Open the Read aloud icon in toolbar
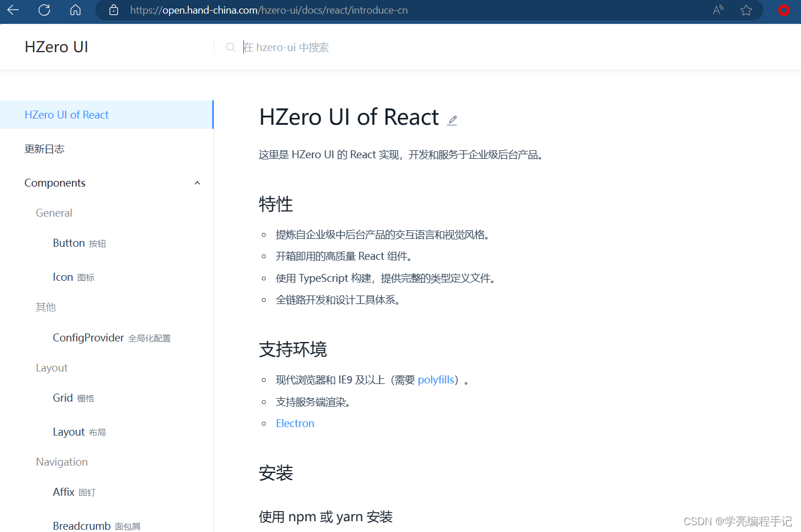This screenshot has width=801, height=532. point(718,10)
